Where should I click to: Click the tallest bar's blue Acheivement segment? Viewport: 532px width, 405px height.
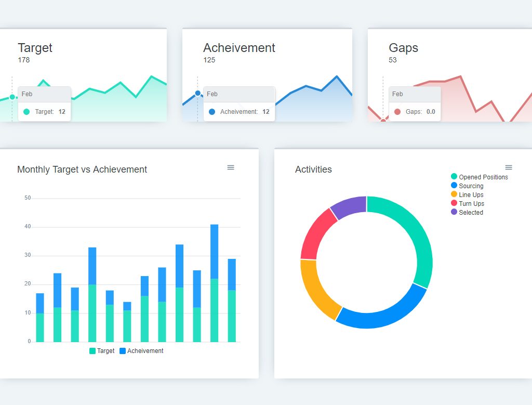coord(215,252)
